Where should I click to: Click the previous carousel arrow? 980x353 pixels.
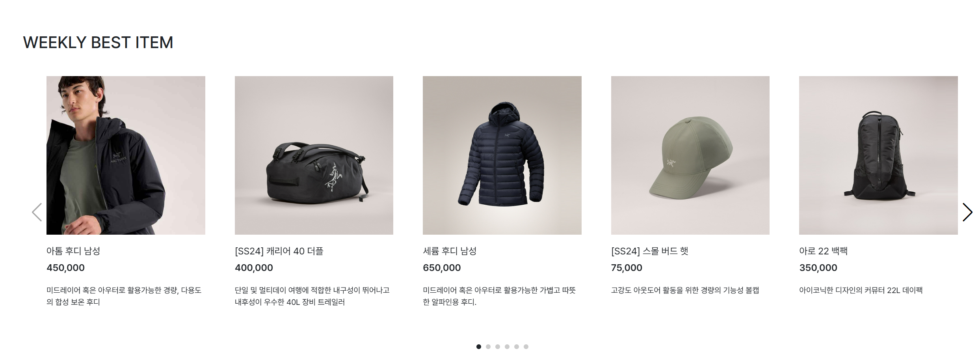pos(37,212)
